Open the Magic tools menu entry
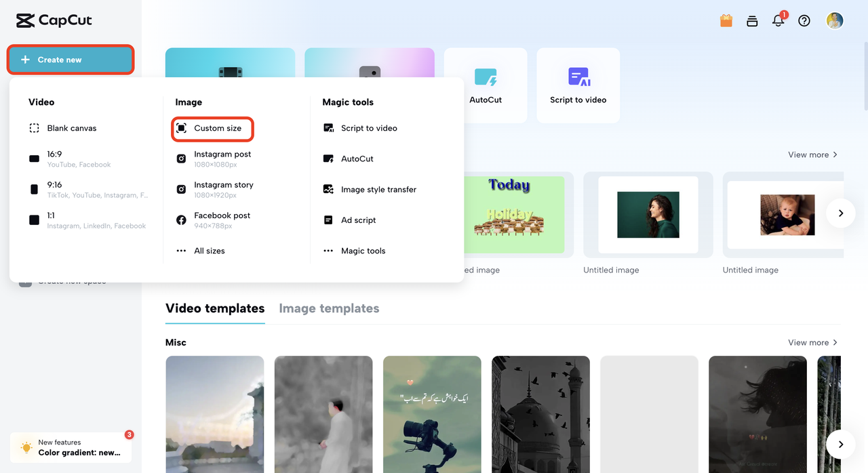The image size is (868, 473). [363, 251]
